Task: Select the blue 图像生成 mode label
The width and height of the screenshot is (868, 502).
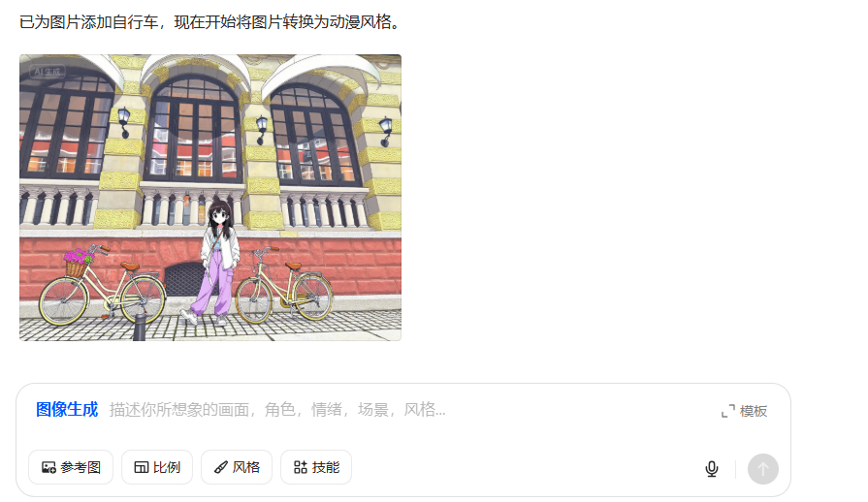Action: pyautogui.click(x=67, y=409)
